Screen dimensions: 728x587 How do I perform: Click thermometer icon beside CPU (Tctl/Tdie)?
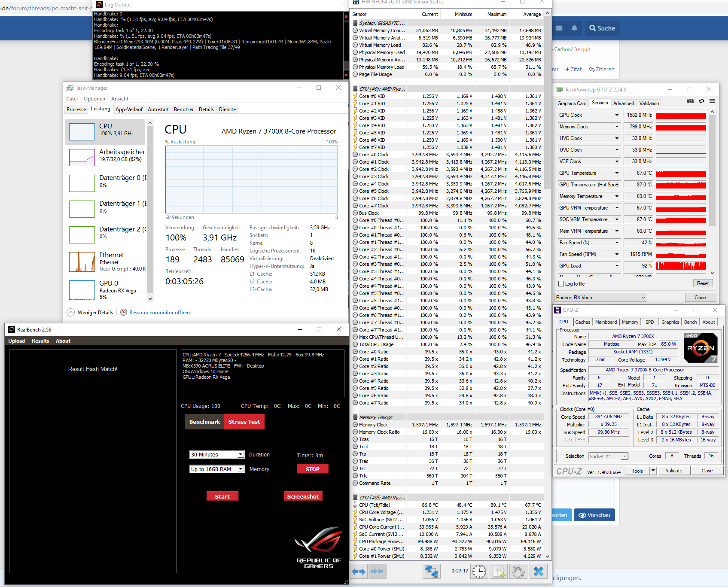tap(355, 505)
